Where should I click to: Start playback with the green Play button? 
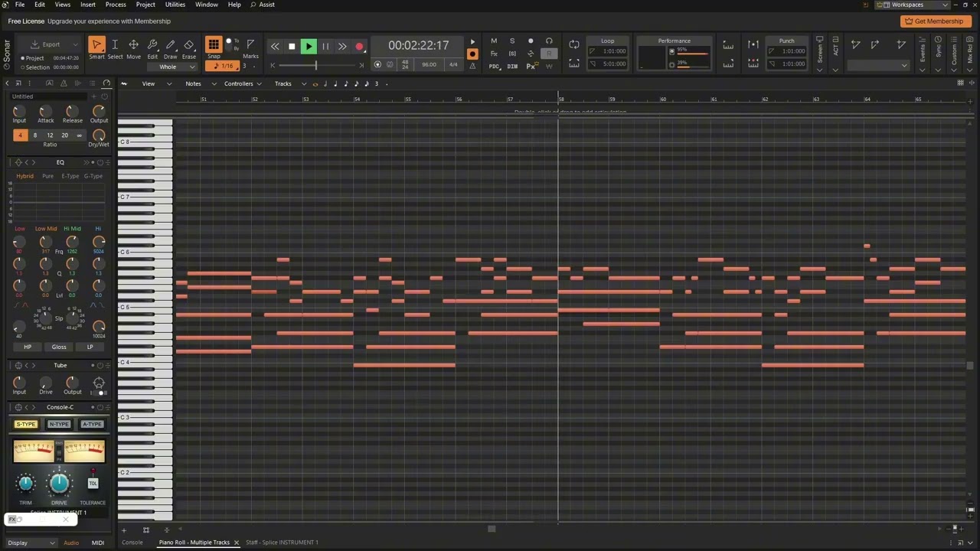[x=309, y=47]
